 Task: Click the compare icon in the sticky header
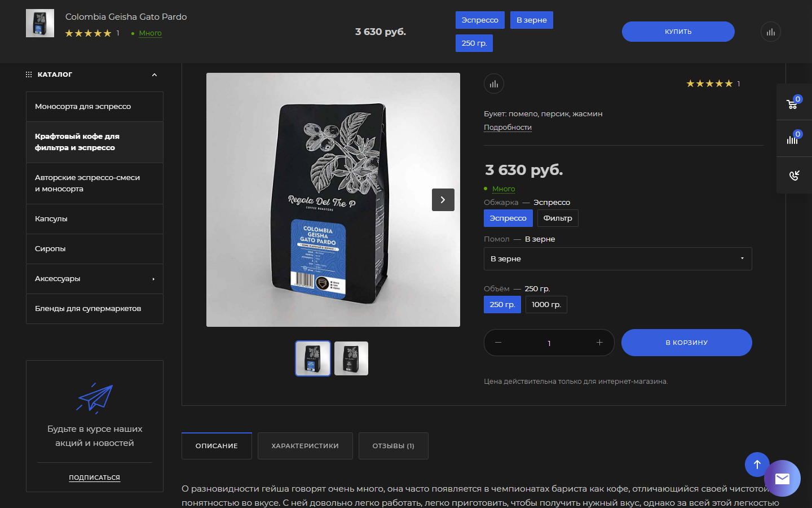click(770, 32)
